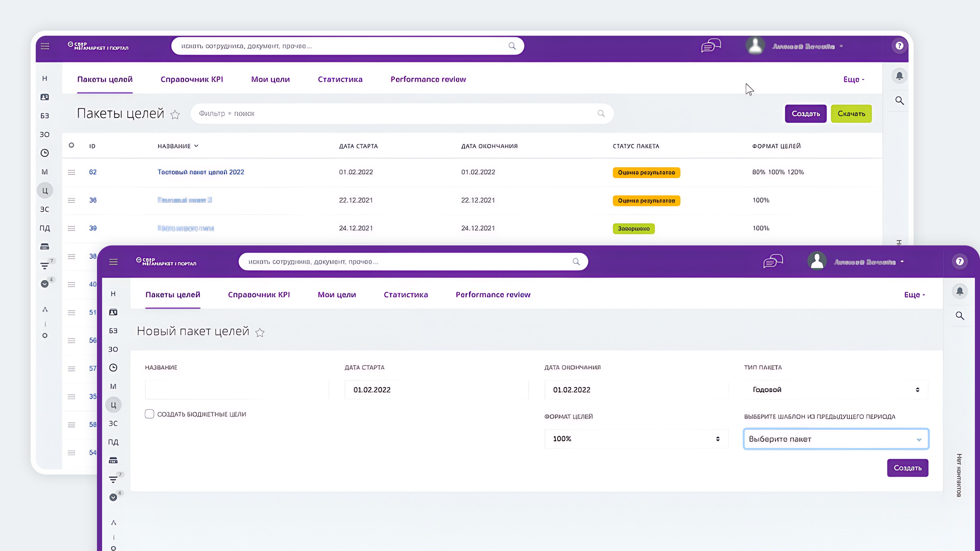Open the Формат целей 100% dropdown

coord(636,439)
